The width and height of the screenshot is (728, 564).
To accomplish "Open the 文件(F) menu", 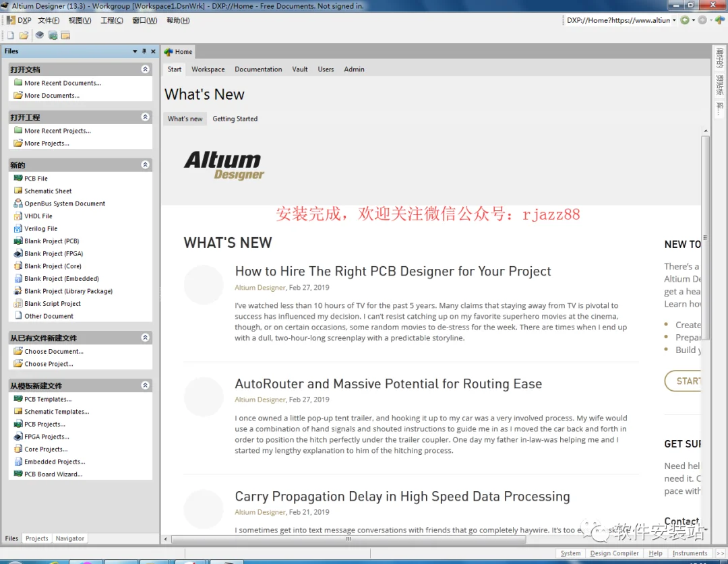I will tap(49, 20).
